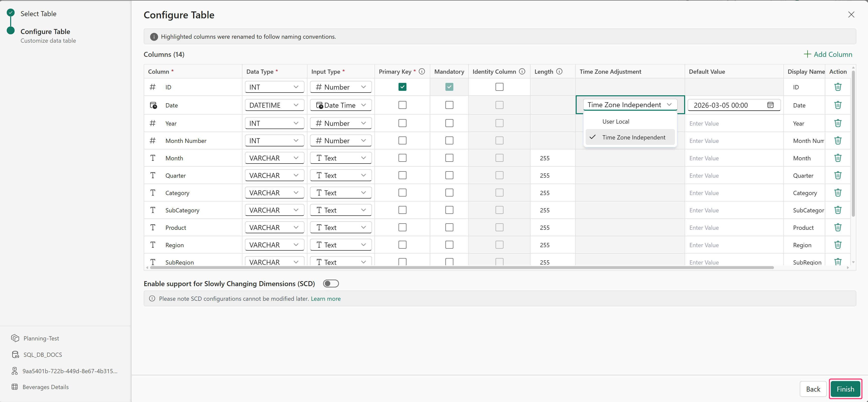Click the Finish button
Screen dimensions: 868x402
[x=845, y=389]
